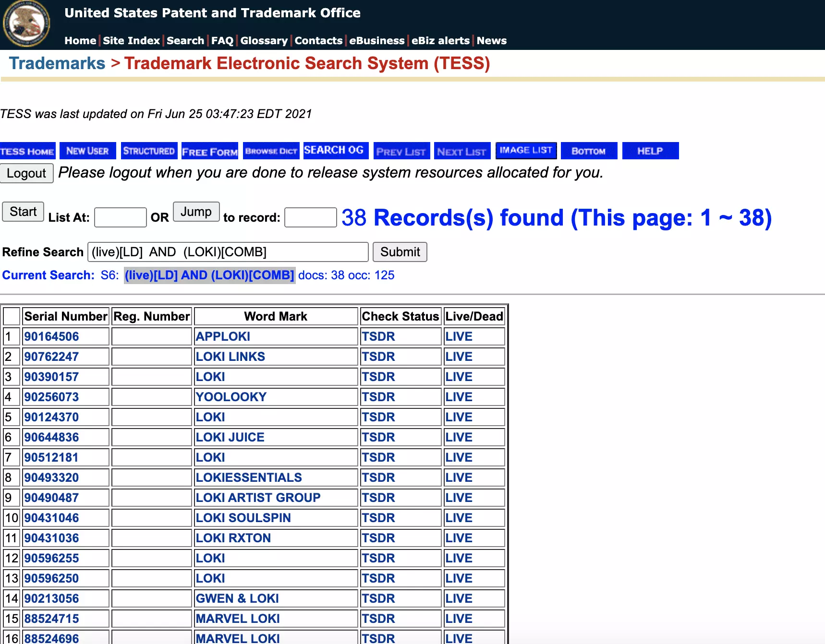Open Search in top navigation

185,41
